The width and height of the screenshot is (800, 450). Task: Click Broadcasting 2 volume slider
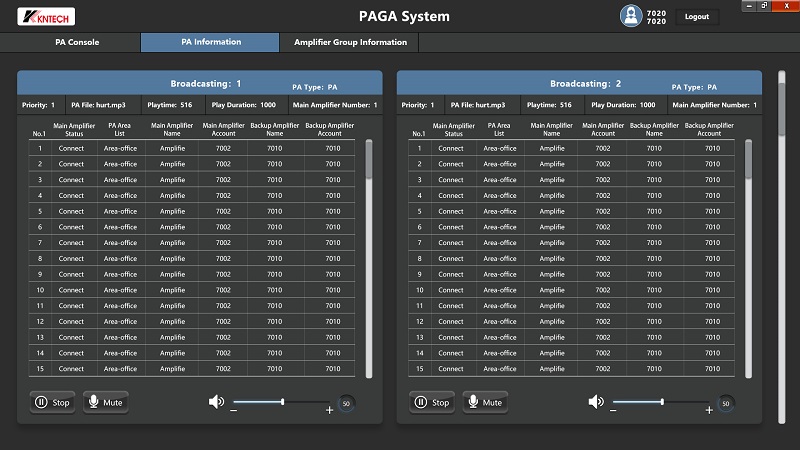662,402
